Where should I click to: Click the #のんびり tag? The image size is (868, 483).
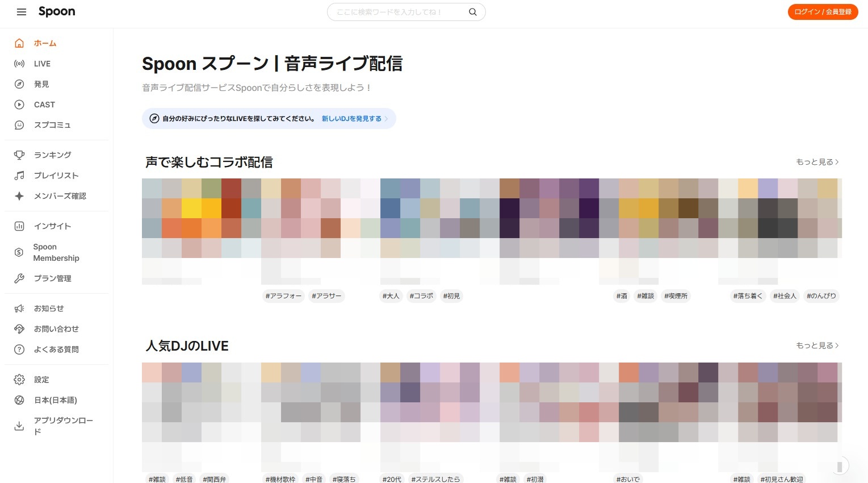821,296
